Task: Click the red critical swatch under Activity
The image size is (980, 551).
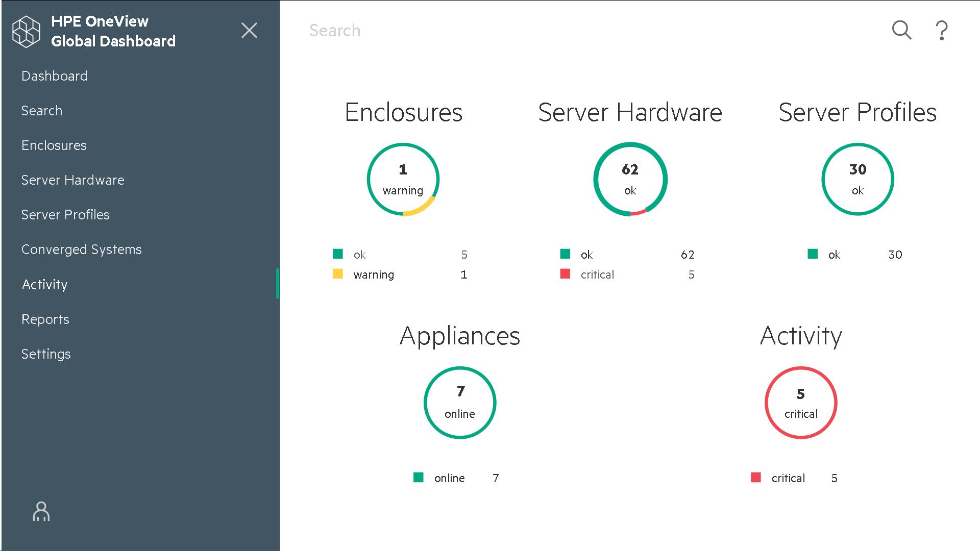Action: click(x=756, y=477)
